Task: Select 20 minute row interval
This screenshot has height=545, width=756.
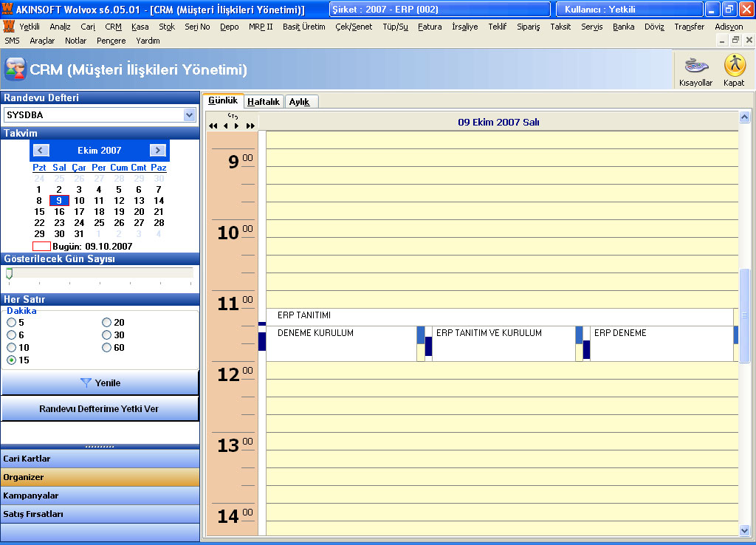Action: click(x=106, y=322)
